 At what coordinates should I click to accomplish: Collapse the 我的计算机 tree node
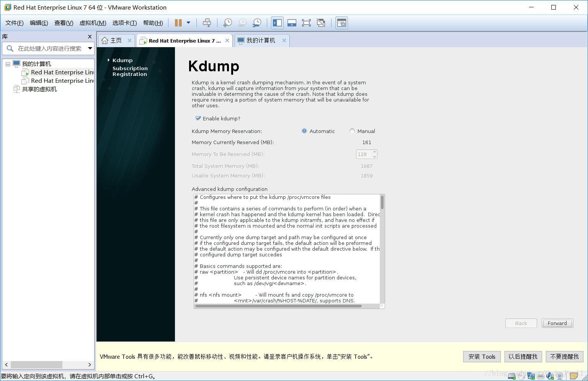coord(8,64)
